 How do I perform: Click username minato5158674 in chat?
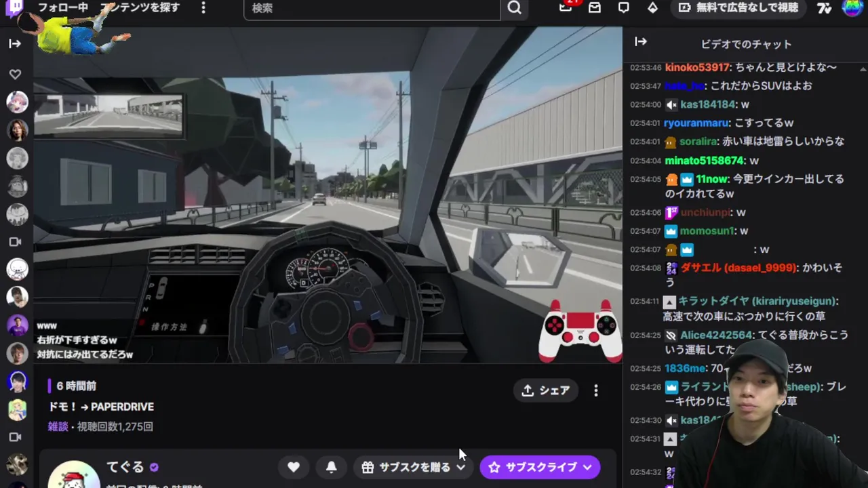pos(704,161)
